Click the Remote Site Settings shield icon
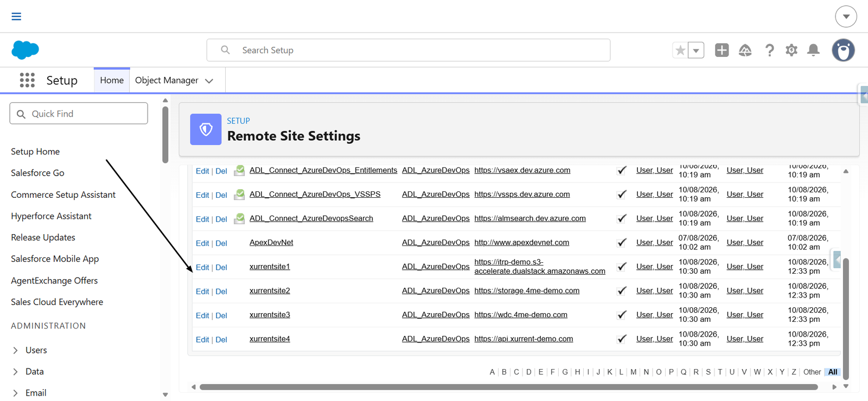Viewport: 868px width, 401px height. [206, 129]
